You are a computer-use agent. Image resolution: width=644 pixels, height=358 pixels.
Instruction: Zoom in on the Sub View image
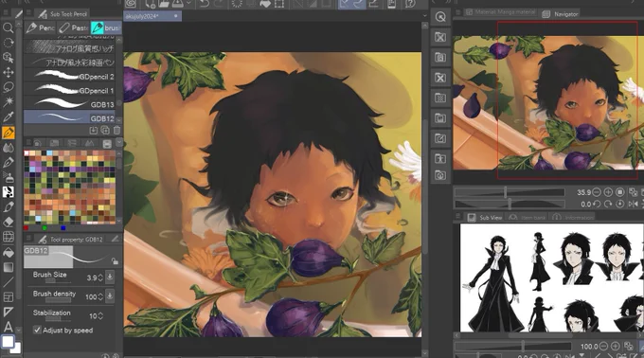click(x=616, y=347)
